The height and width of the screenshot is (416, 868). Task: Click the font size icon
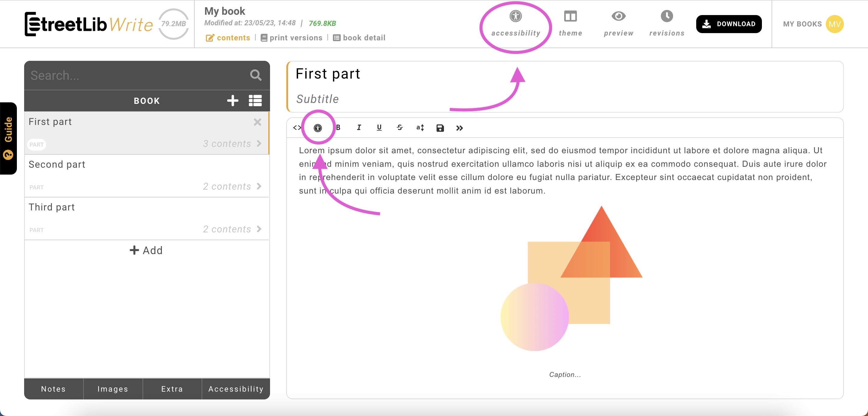[420, 128]
